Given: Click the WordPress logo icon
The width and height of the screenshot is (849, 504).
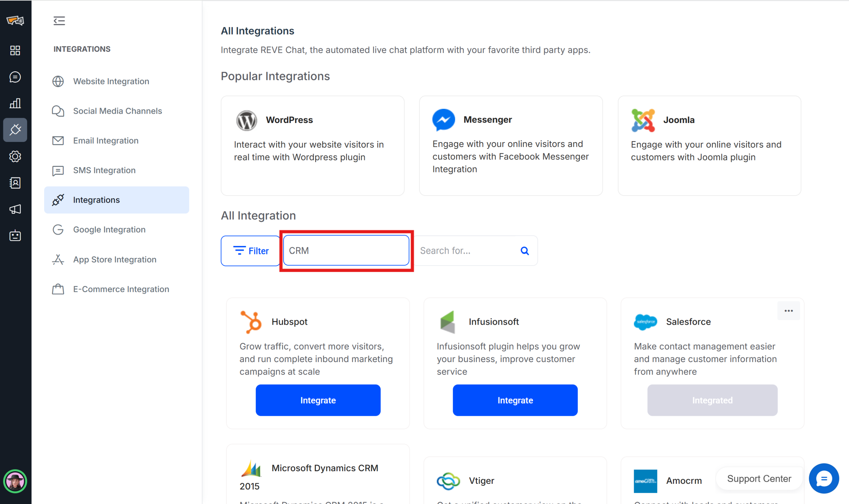Looking at the screenshot, I should tap(246, 120).
